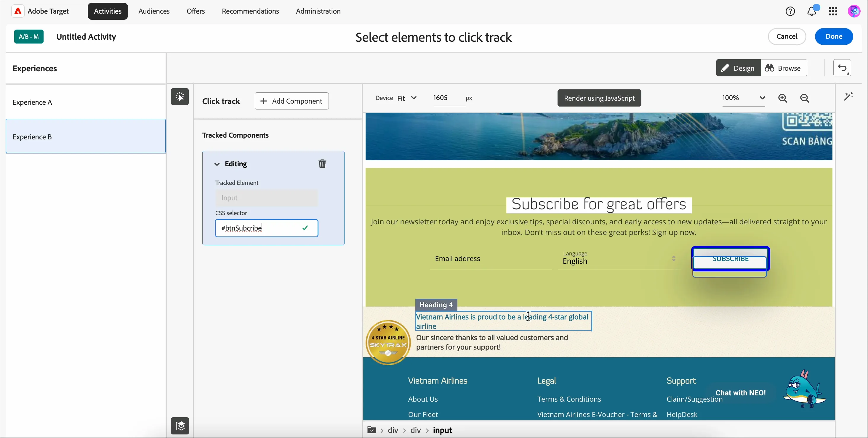Click the undo arrow icon
Screen dimensions: 868x438
(843, 68)
